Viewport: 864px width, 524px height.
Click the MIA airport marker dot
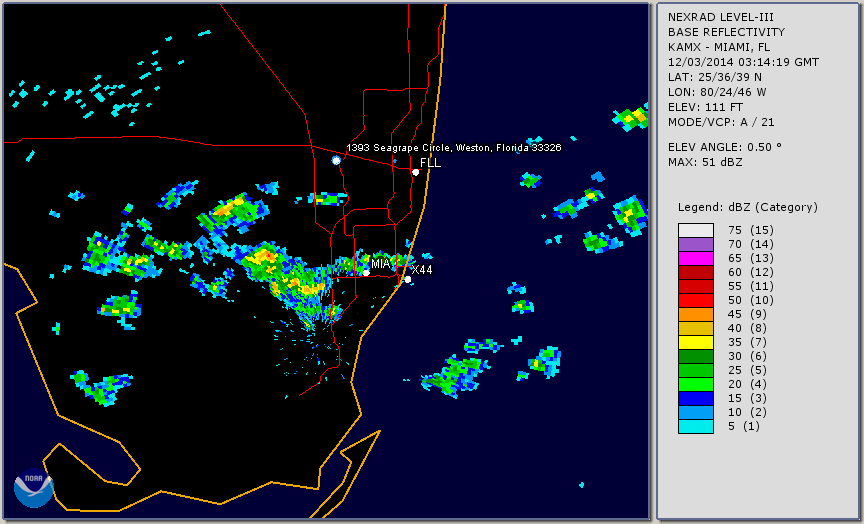[366, 273]
